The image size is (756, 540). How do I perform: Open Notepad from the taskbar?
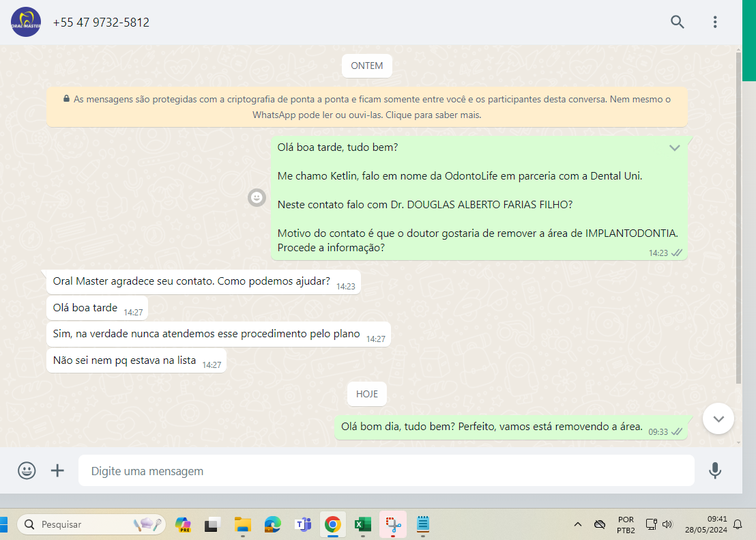[x=423, y=524]
